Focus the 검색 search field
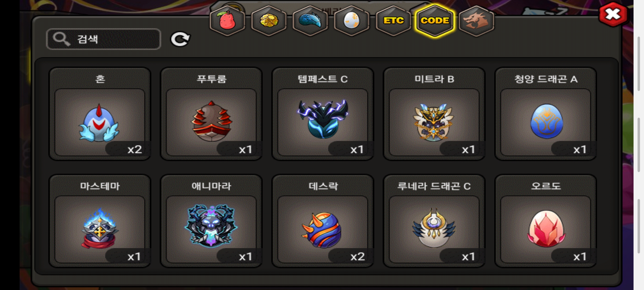Image resolution: width=644 pixels, height=290 pixels. click(104, 39)
